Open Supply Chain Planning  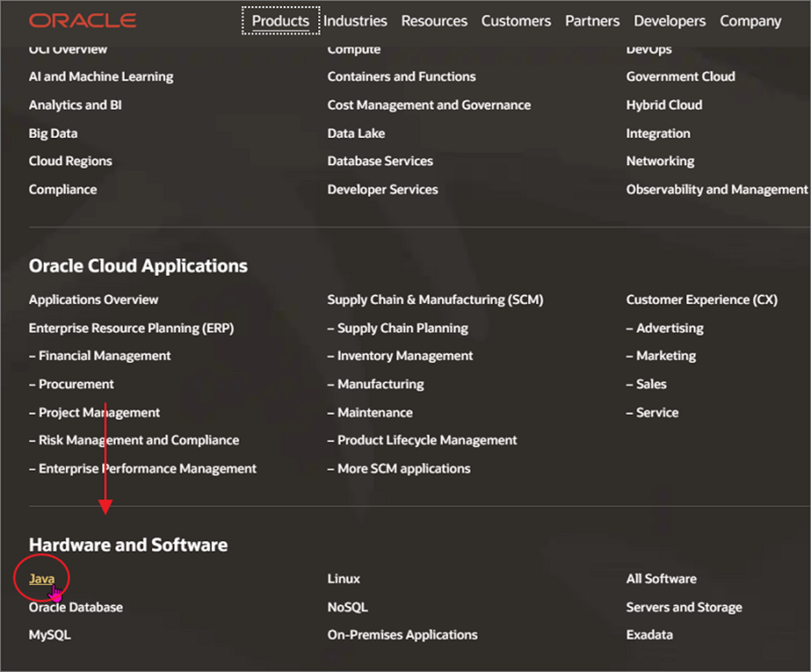398,328
